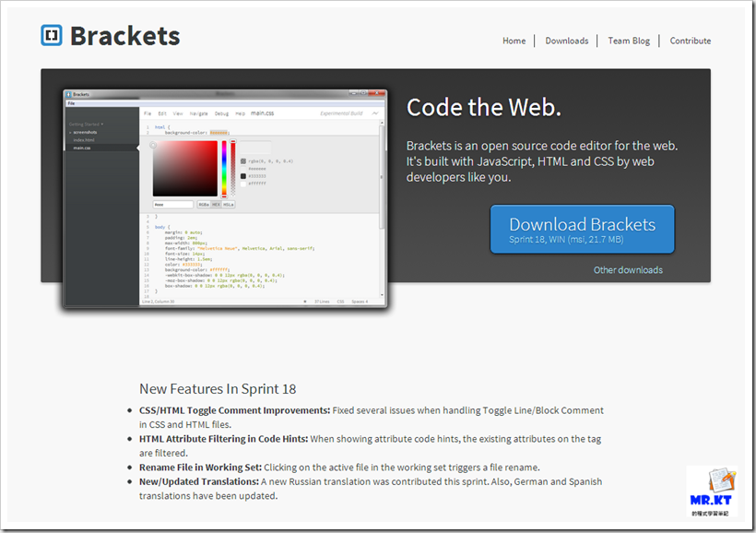Click the Spaces 4 indentation setting
The height and width of the screenshot is (533, 756).
coord(360,302)
